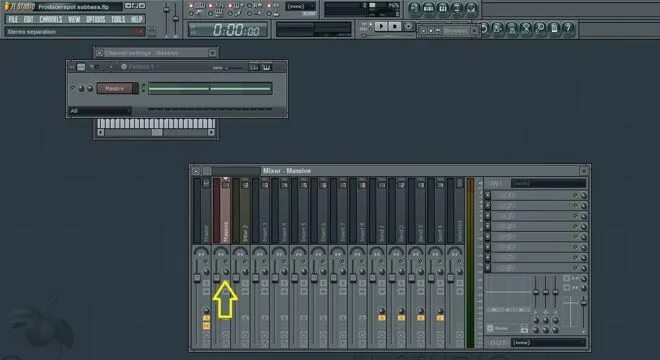This screenshot has height=360, width=660.
Task: Click the Massive channel button
Action: [114, 88]
